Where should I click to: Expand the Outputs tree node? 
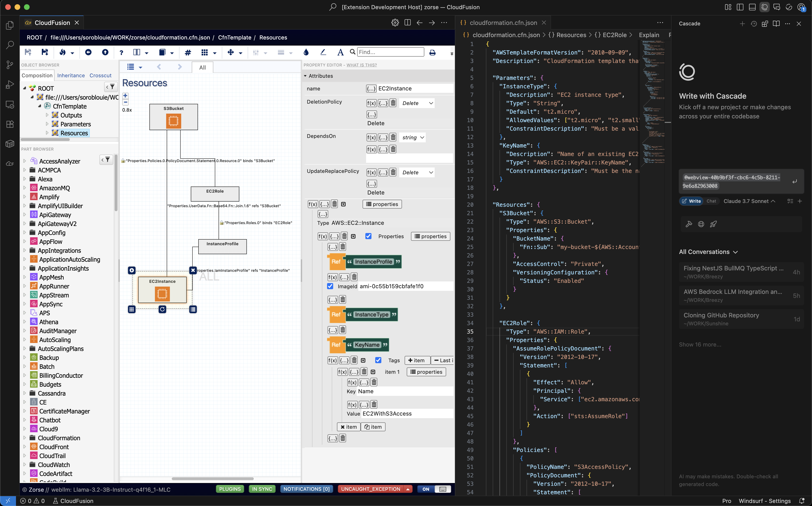click(47, 115)
